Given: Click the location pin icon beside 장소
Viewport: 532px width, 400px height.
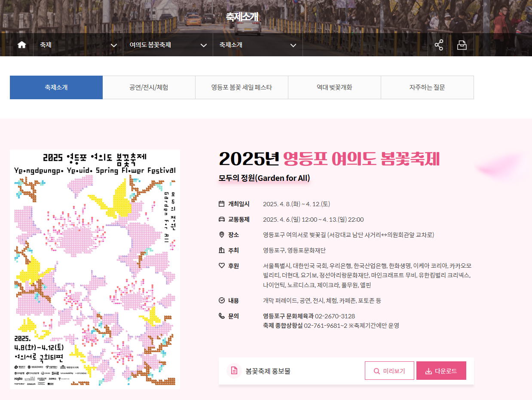Looking at the screenshot, I should coord(222,235).
